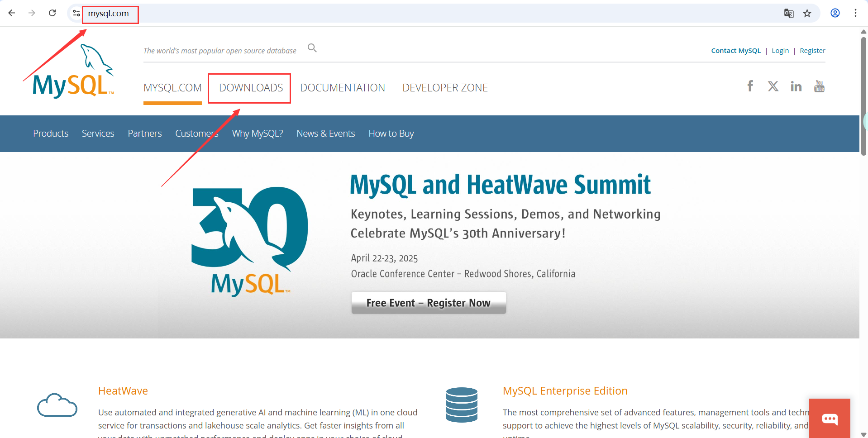This screenshot has height=438, width=868.
Task: Bookmark this page with star icon
Action: tap(807, 13)
